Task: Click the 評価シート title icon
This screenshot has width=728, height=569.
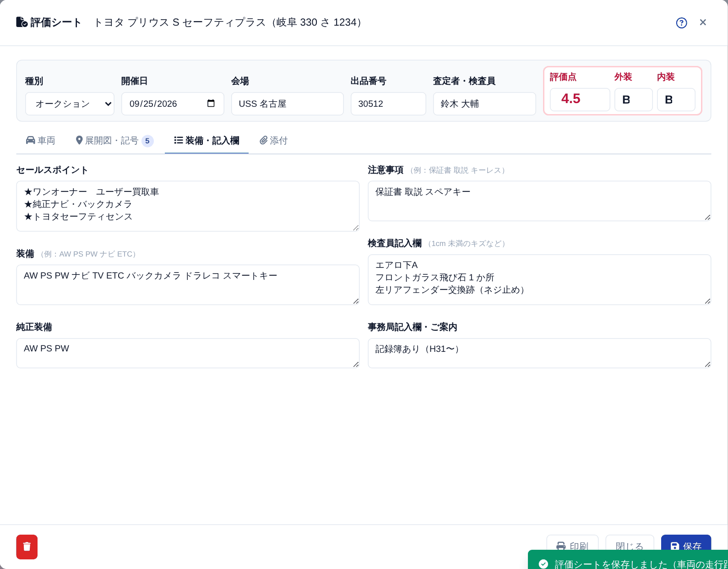Action: [22, 22]
